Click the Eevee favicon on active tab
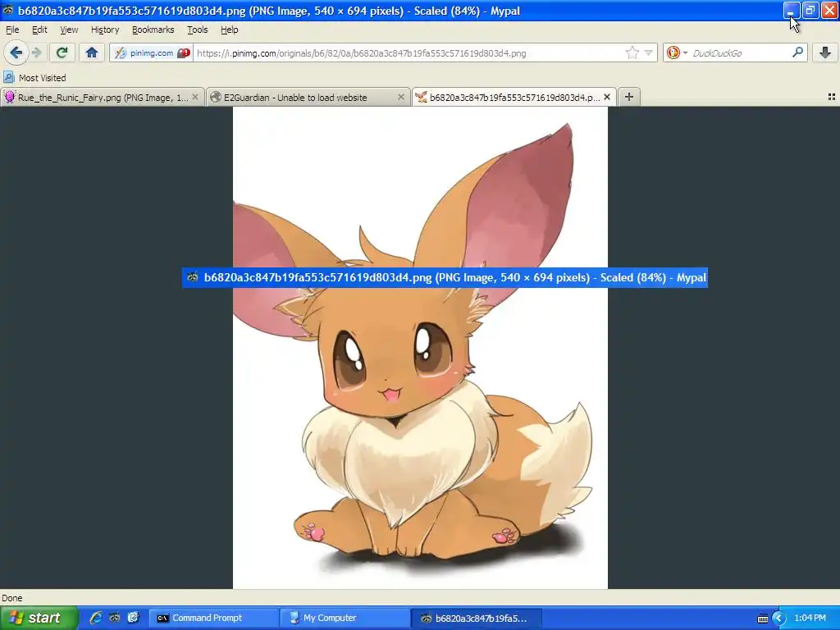Viewport: 840px width, 630px height. [x=421, y=97]
